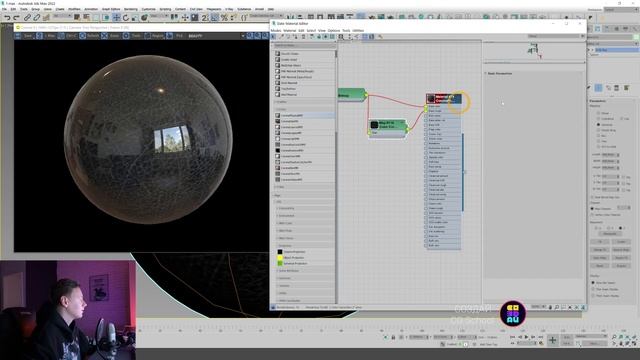Toggle the Angle Snap icon
This screenshot has width=640, height=360.
(x=215, y=18)
